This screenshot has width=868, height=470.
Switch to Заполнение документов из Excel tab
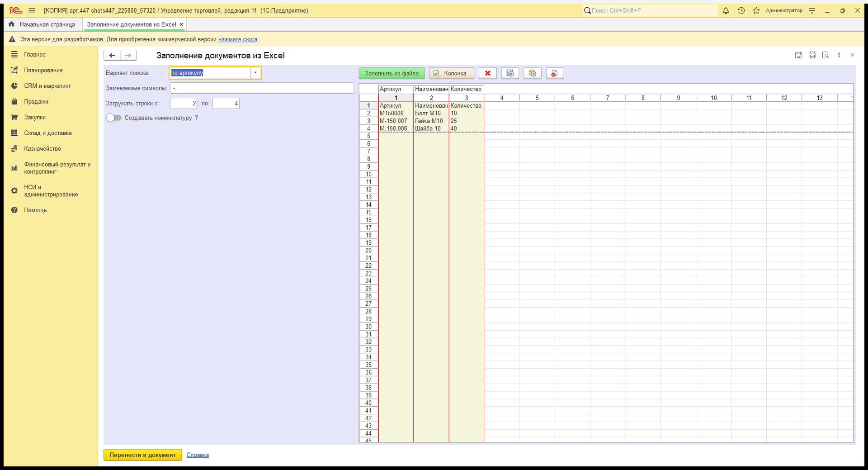(132, 24)
